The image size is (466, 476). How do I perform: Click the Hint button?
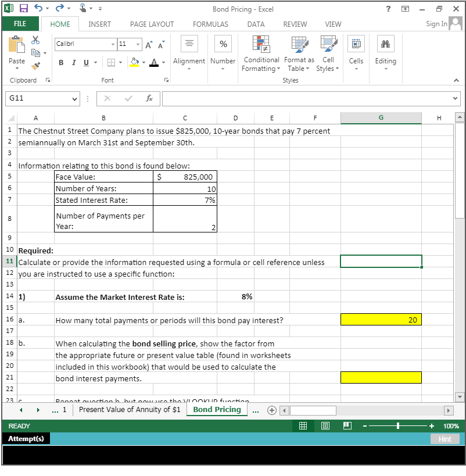[445, 439]
